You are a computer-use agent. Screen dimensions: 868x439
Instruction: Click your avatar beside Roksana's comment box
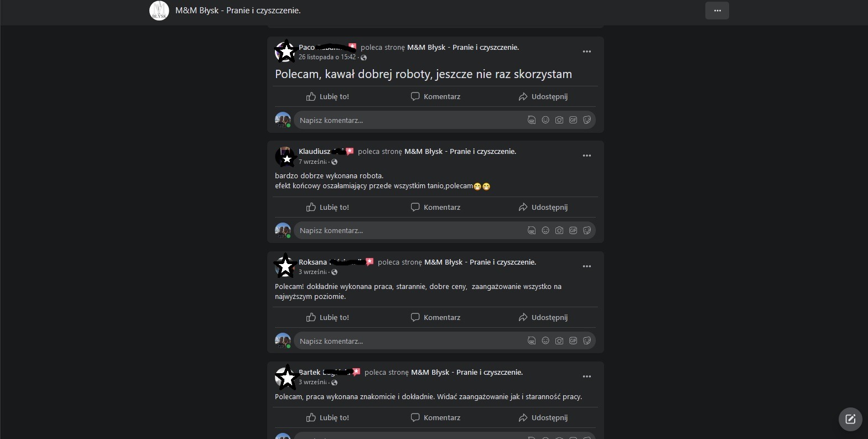[x=283, y=341]
